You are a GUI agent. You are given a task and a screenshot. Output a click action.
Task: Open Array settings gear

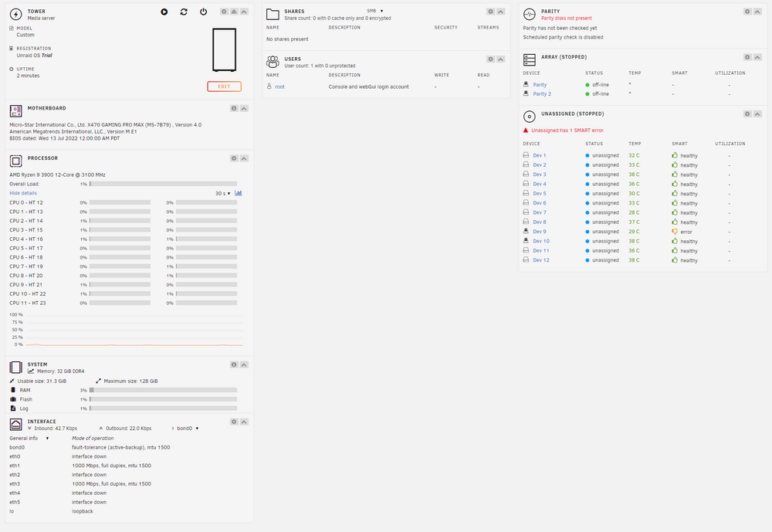(x=747, y=57)
